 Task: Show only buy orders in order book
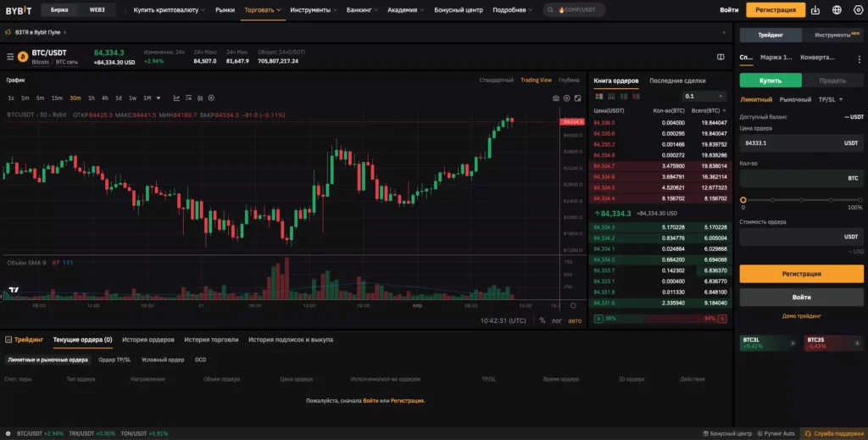pos(624,97)
